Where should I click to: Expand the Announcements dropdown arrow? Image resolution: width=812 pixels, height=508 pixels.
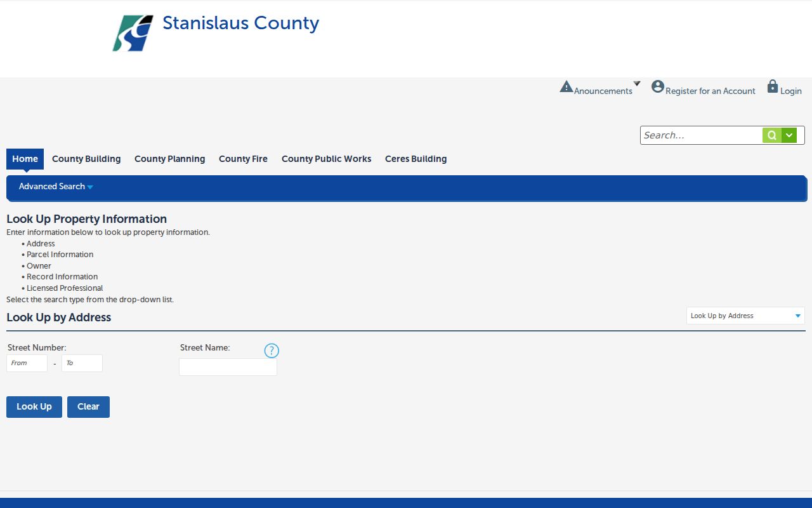pos(637,84)
